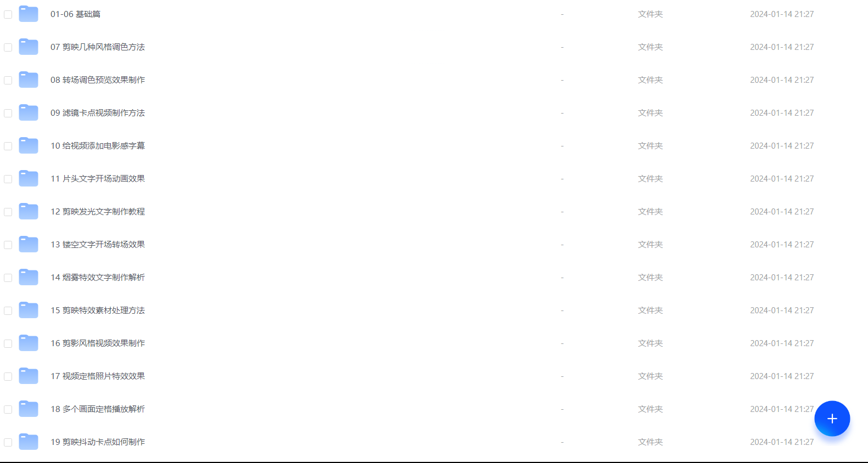This screenshot has width=868, height=463.
Task: Click the date 2024-01-14 of 10 给视频添加电影感字幕
Action: tap(771, 146)
